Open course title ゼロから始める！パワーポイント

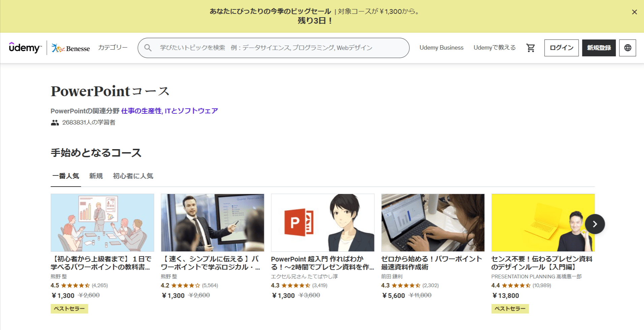pos(432,263)
